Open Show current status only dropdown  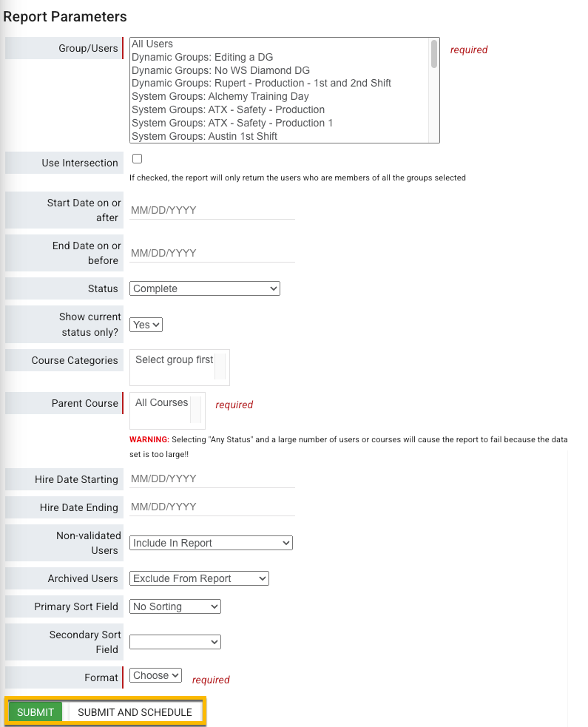point(146,325)
